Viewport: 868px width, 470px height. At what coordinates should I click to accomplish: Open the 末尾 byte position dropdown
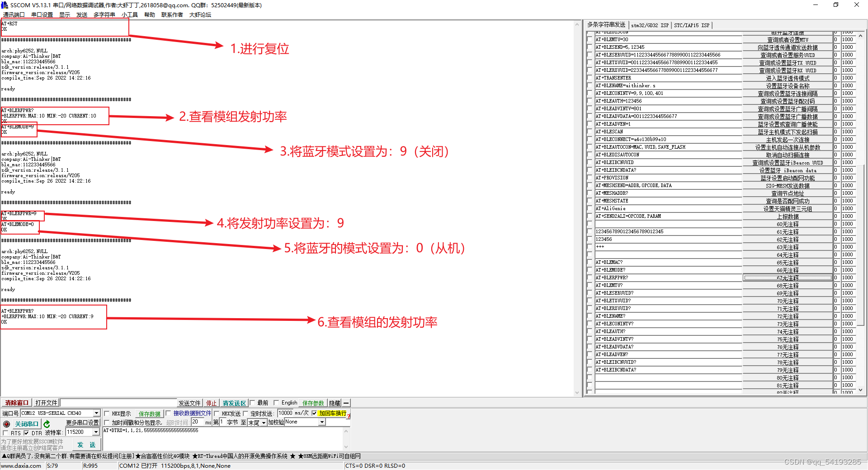[264, 423]
